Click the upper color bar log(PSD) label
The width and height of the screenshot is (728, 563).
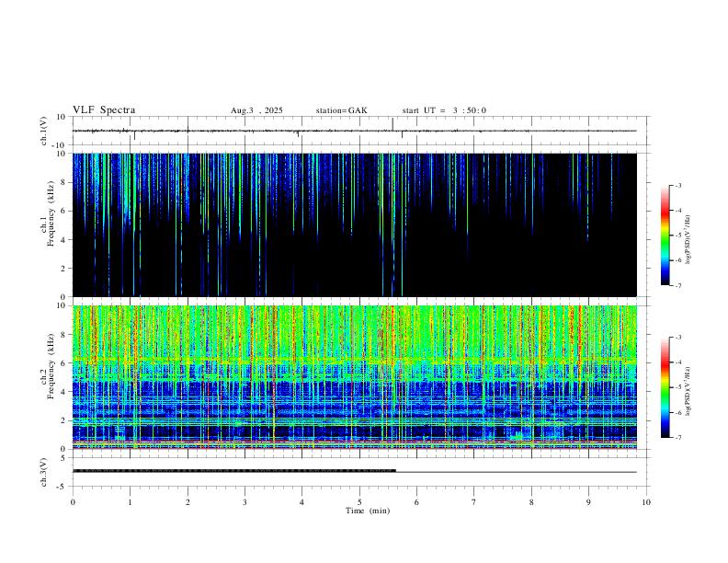[x=688, y=239]
